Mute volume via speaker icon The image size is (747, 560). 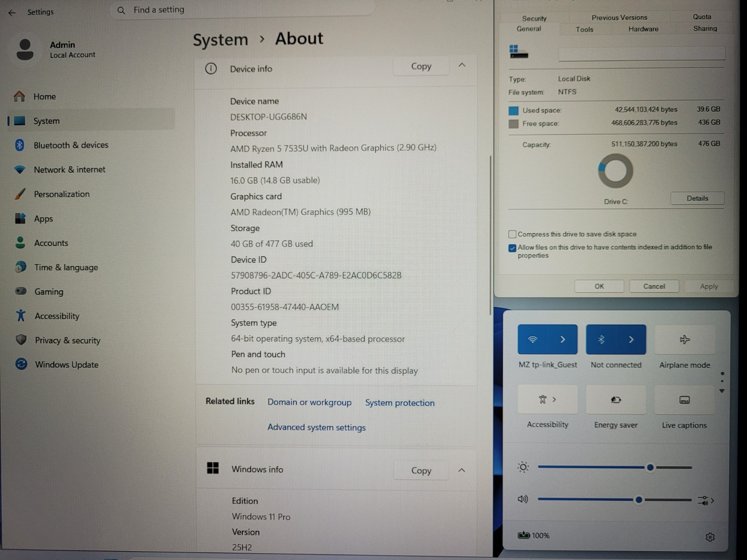point(523,499)
